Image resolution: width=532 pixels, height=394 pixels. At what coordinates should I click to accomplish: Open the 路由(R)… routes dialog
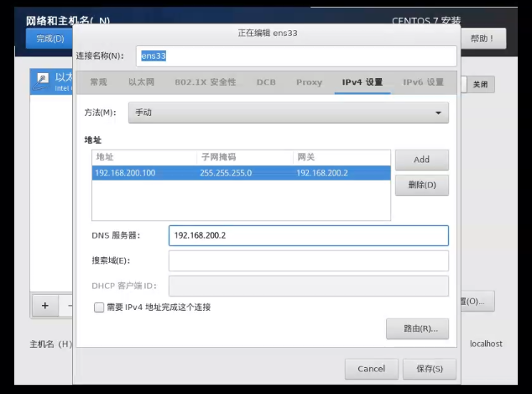[417, 328]
